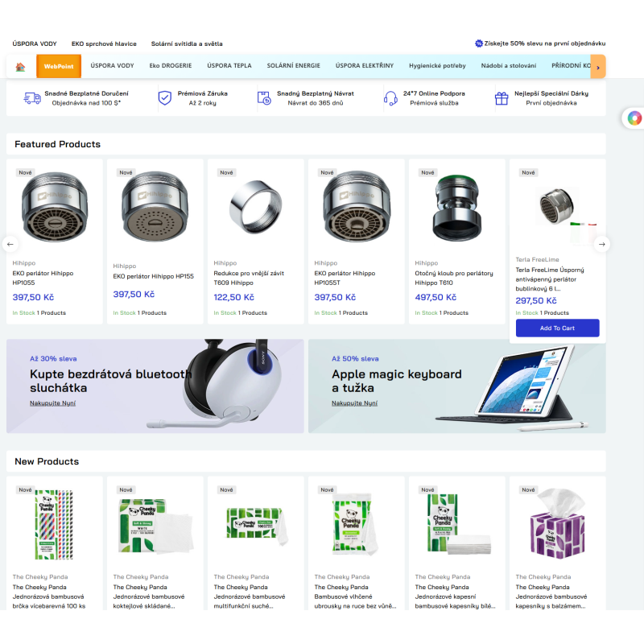Screen dimensions: 644x644
Task: Click the Terla FreeLime brand label
Action: tap(537, 259)
